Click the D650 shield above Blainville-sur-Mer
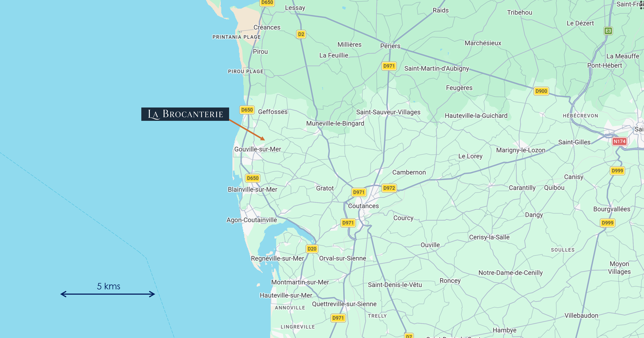The height and width of the screenshot is (338, 644). coord(252,178)
